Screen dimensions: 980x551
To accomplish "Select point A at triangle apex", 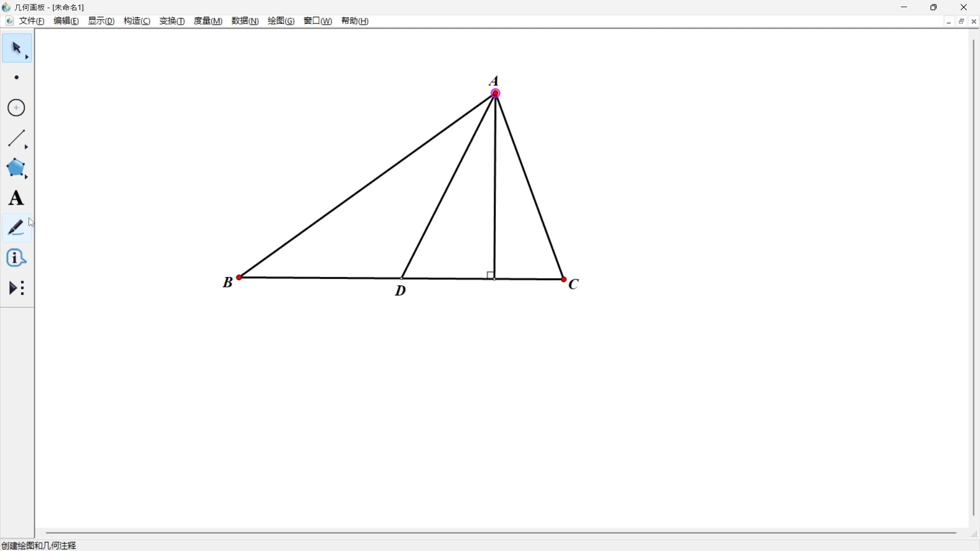I will coord(496,93).
